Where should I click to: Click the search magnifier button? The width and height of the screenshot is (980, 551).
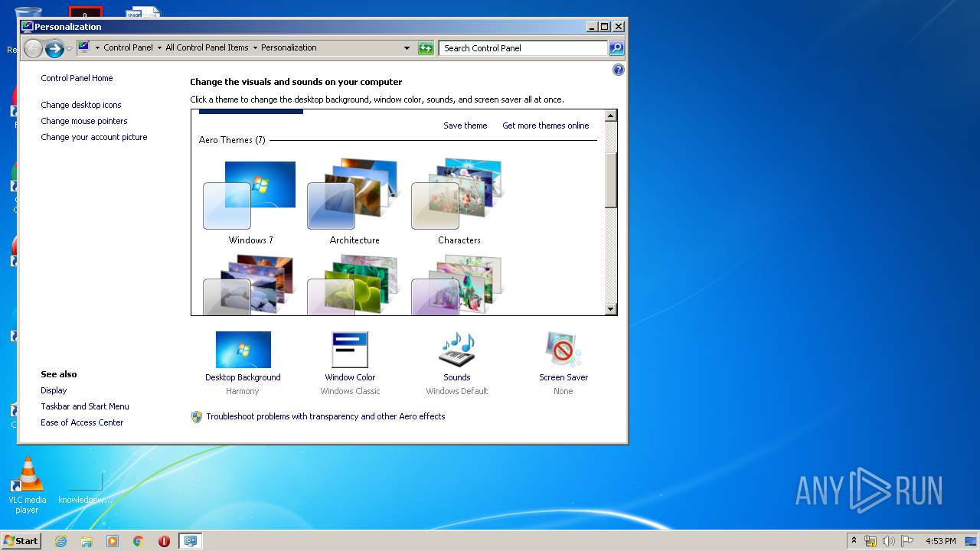click(616, 47)
